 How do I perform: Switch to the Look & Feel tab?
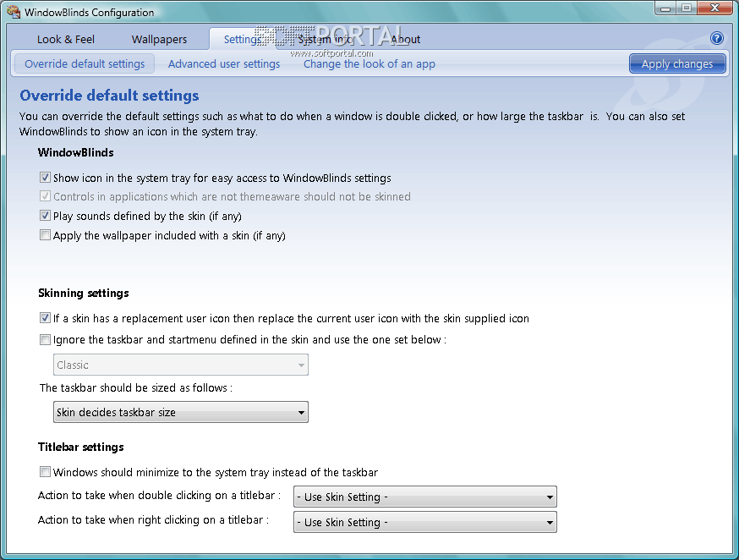66,39
